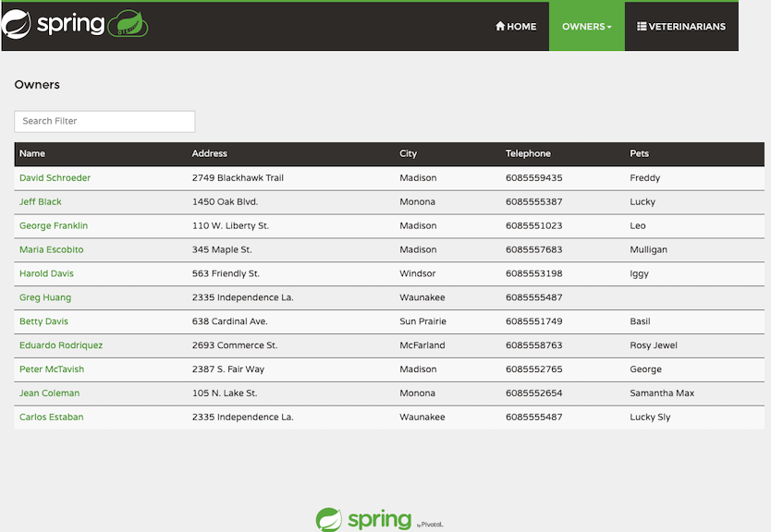Select address 2387 S. Fair Way
Screen dimensions: 771x532
(228, 369)
